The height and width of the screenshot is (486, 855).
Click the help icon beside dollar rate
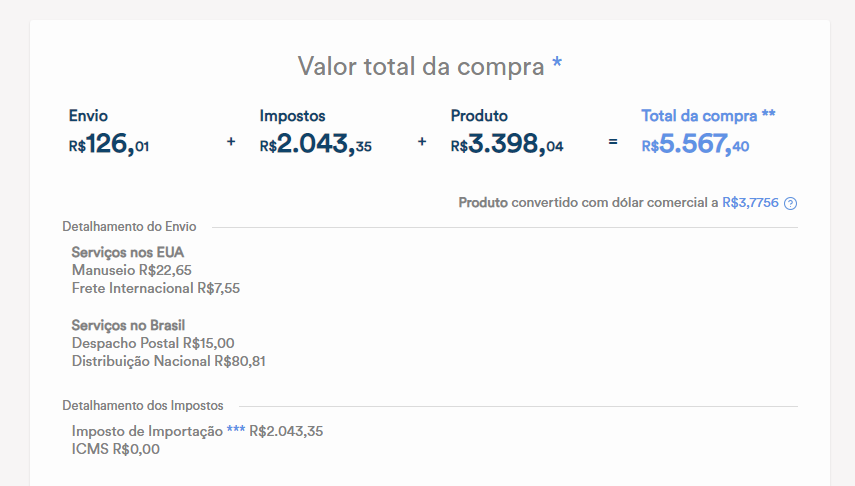[790, 203]
